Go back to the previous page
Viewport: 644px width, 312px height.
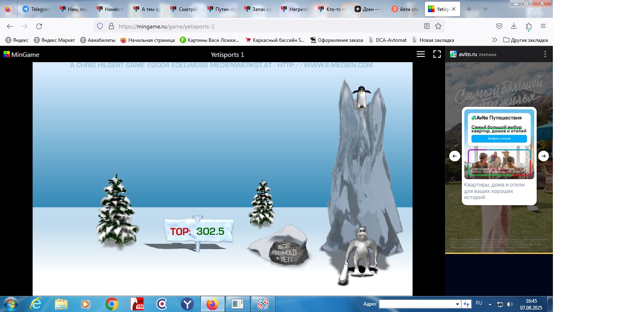point(10,26)
